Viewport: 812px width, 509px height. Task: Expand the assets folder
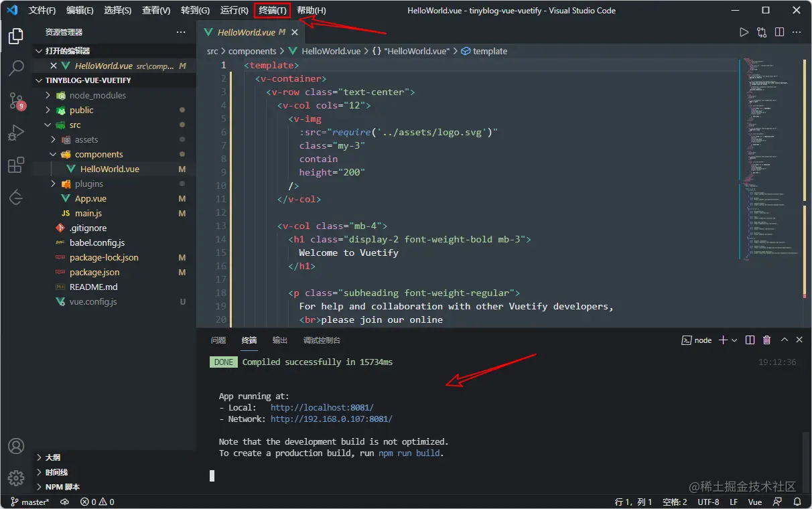(53, 139)
